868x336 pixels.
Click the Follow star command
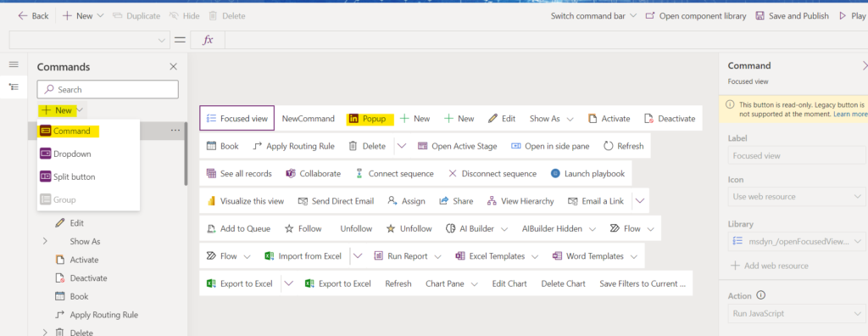303,228
